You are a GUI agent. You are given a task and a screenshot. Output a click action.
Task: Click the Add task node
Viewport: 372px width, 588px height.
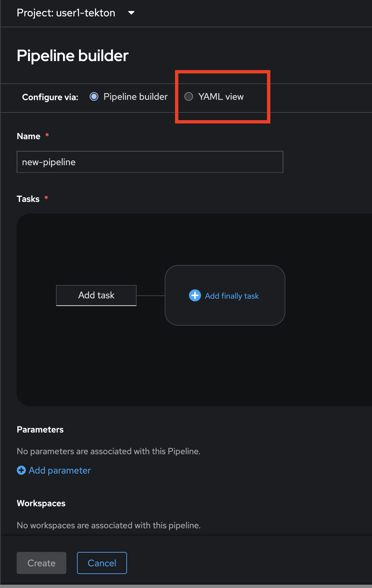(x=96, y=295)
